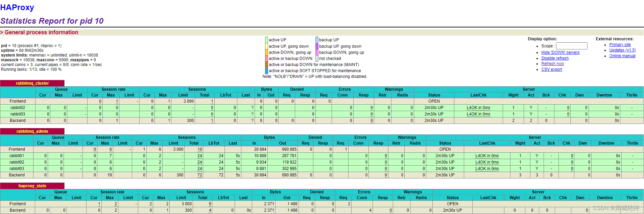Click Backend row label in rabbitmq_cluster table
The image size is (644, 214).
coord(18,121)
